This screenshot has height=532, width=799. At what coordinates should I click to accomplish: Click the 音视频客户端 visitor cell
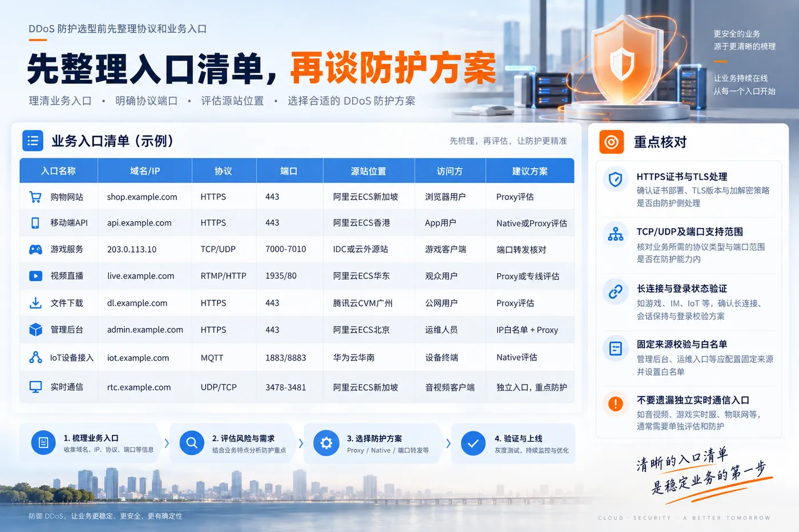[x=450, y=387]
